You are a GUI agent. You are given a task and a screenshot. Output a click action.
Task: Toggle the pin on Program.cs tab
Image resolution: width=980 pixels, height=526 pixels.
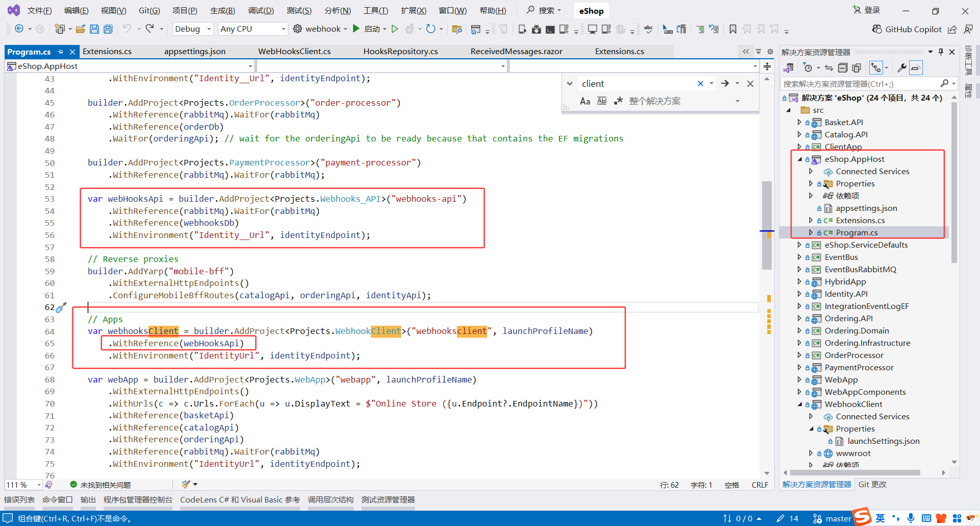61,52
